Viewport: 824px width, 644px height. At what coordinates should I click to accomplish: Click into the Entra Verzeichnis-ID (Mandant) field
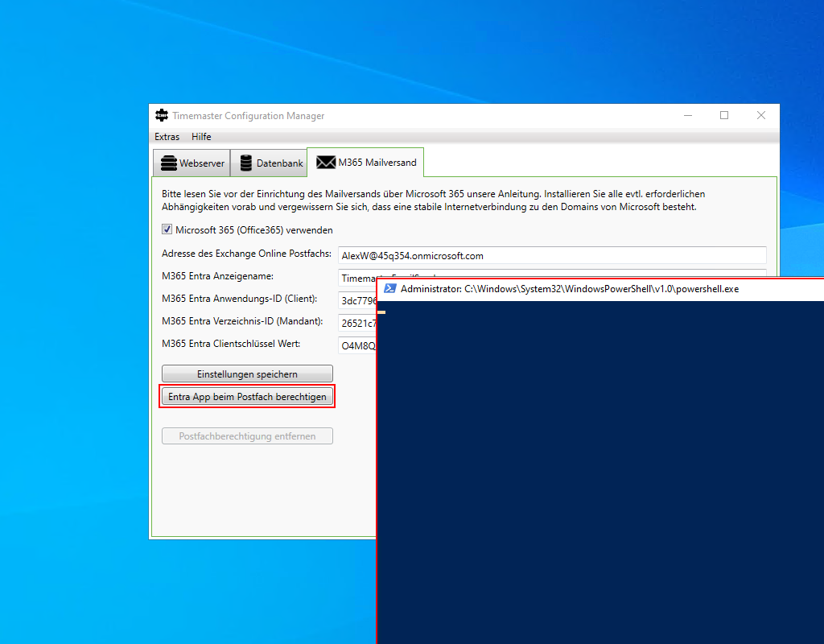[356, 324]
